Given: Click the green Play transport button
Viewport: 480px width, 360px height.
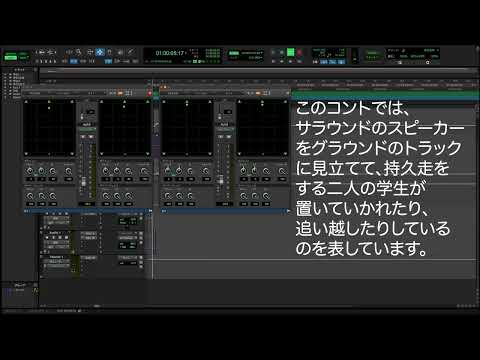Looking at the screenshot, I should tap(290, 52).
